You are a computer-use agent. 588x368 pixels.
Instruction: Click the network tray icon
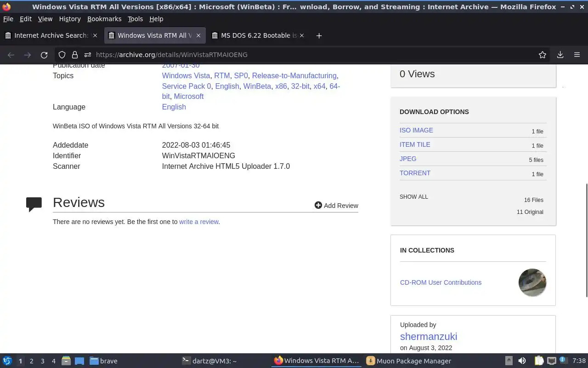click(552, 361)
